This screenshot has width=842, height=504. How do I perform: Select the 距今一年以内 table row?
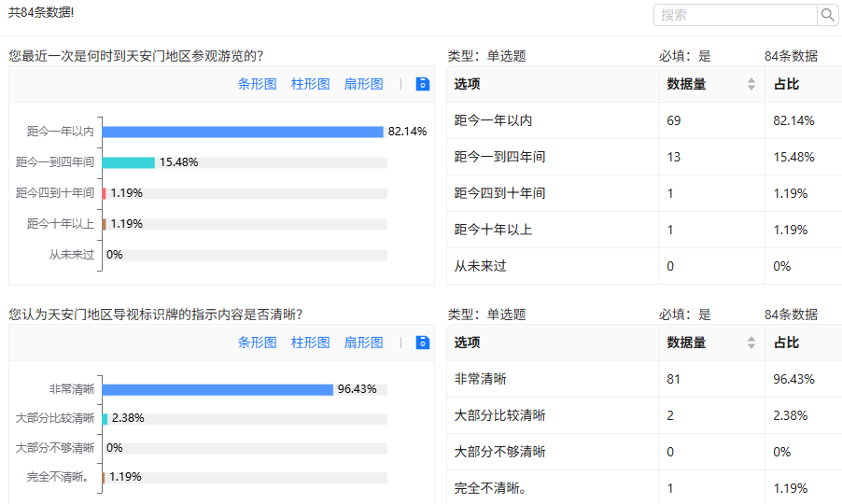(644, 121)
